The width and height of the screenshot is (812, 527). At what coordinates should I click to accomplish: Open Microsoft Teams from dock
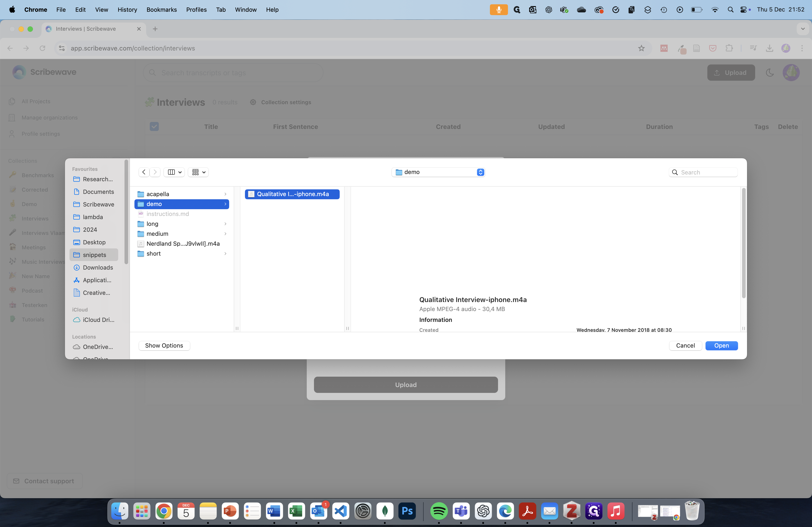(461, 511)
